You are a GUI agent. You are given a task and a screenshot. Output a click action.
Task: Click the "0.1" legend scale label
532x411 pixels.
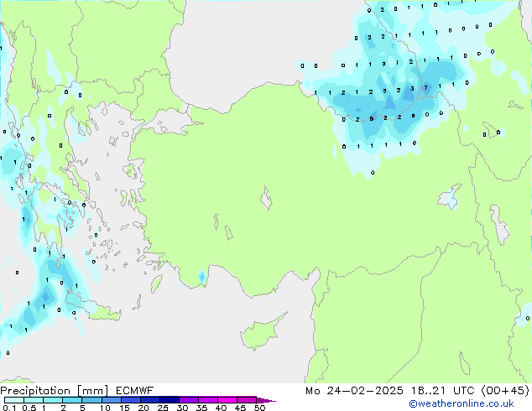(x=9, y=408)
